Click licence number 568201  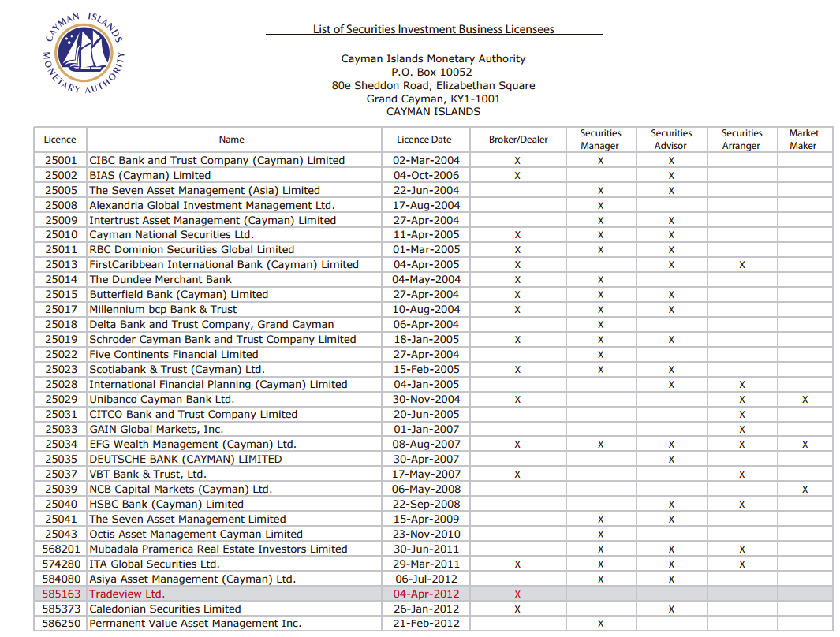61,549
